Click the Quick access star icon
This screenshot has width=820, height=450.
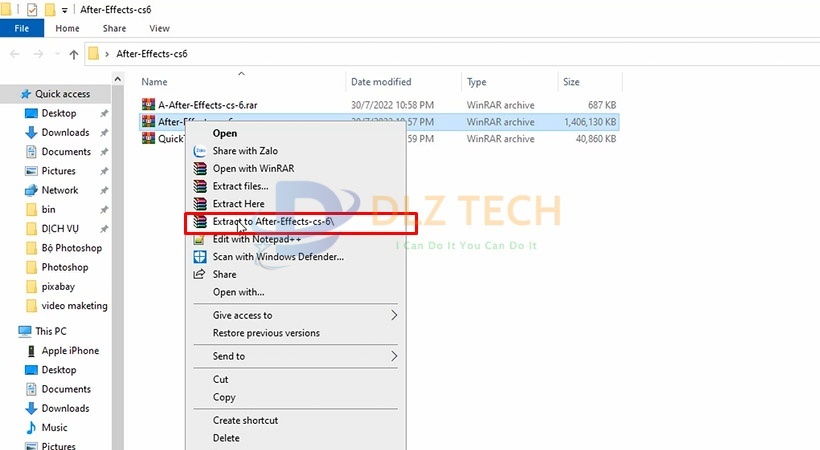point(26,94)
